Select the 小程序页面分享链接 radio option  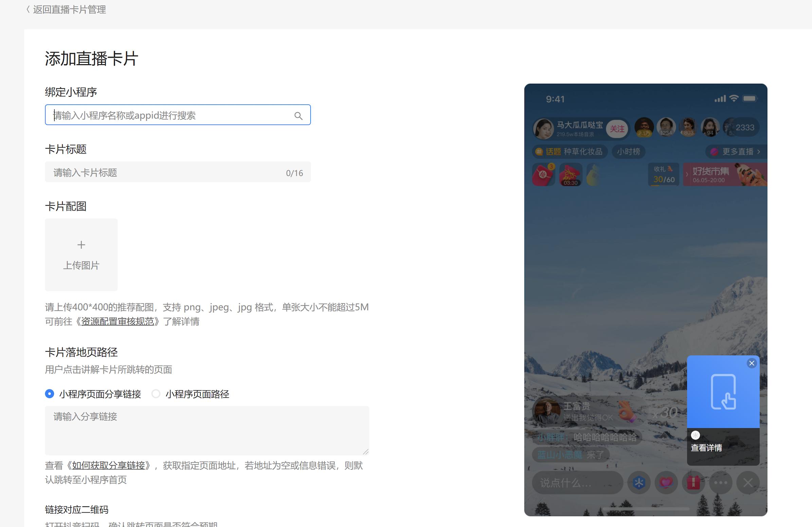coord(50,394)
